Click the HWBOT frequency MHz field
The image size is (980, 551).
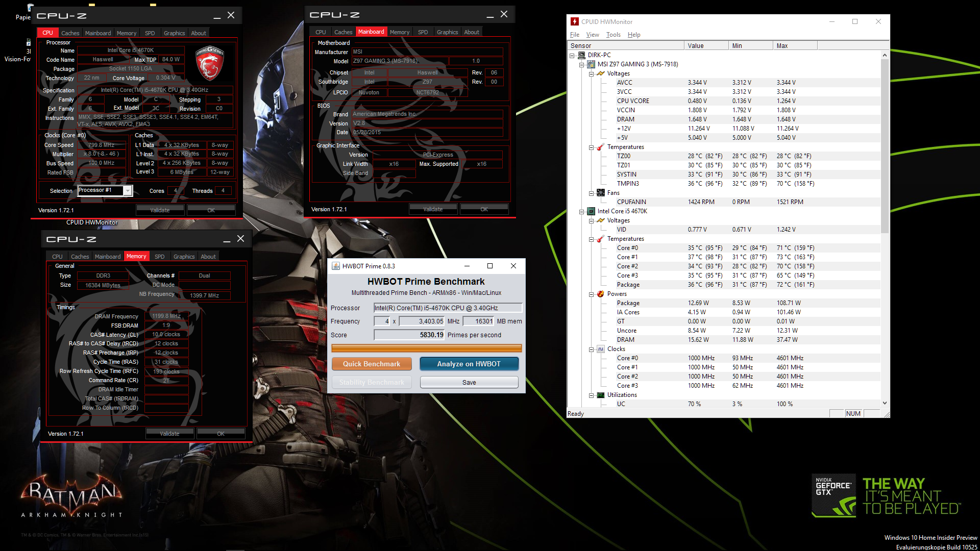point(422,321)
